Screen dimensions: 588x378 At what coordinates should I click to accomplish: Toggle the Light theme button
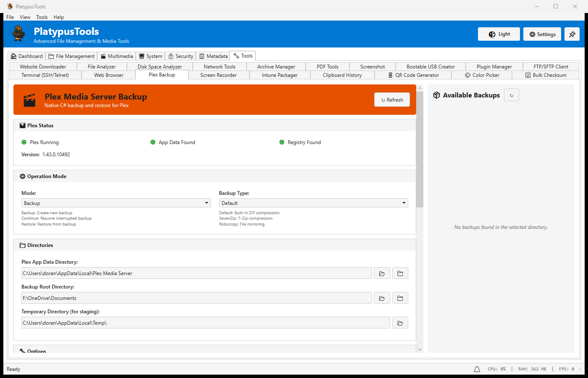(x=499, y=34)
